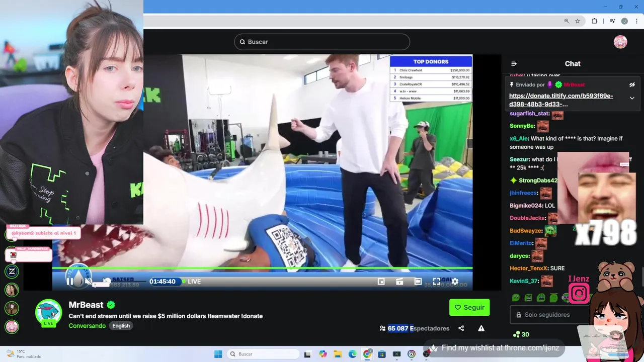Viewport: 644px width, 362px height.
Task: Follow MrBeast with Seguir button
Action: (x=469, y=307)
